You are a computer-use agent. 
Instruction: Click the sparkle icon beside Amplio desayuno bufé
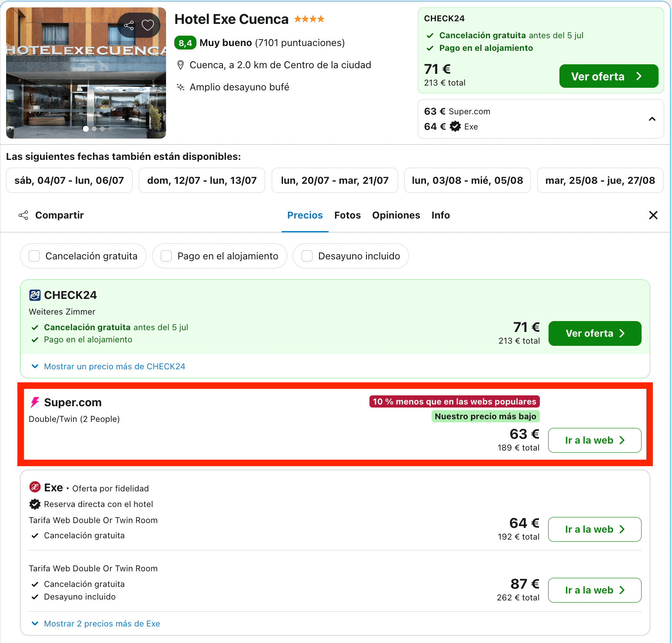click(x=180, y=87)
